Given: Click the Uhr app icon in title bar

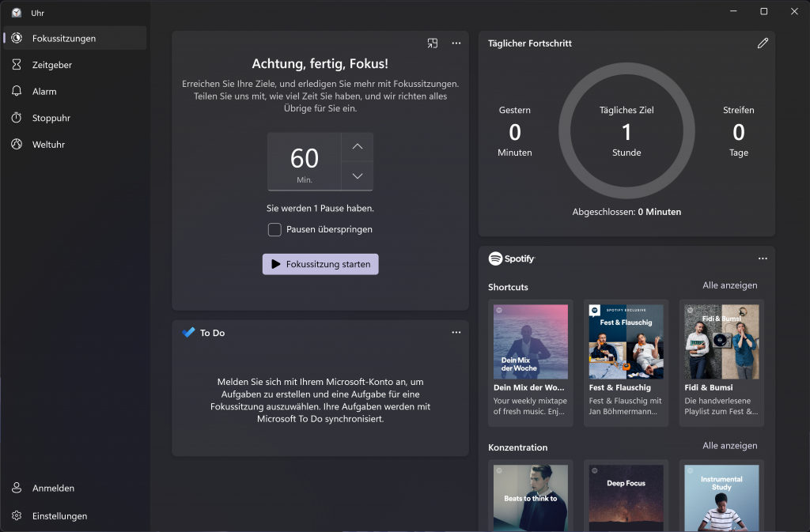Looking at the screenshot, I should click(17, 13).
